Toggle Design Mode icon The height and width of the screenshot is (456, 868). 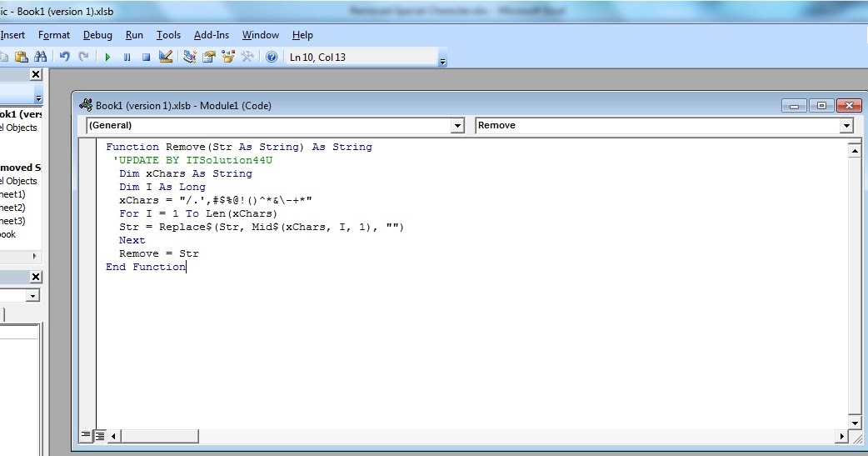pyautogui.click(x=166, y=57)
